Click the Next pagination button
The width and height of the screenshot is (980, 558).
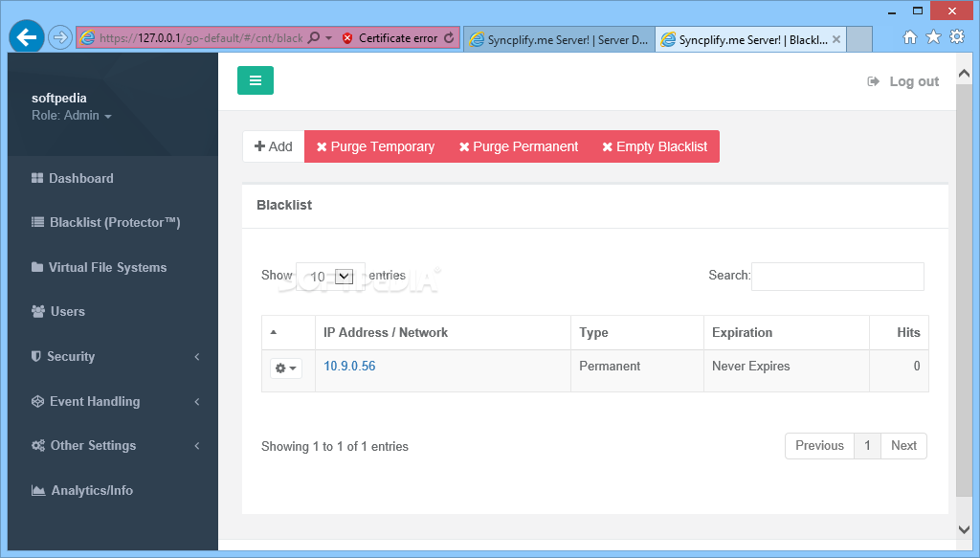[903, 445]
